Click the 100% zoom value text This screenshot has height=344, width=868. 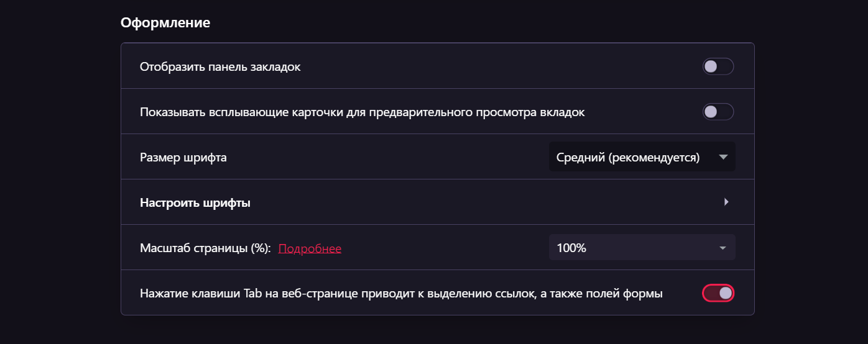571,248
